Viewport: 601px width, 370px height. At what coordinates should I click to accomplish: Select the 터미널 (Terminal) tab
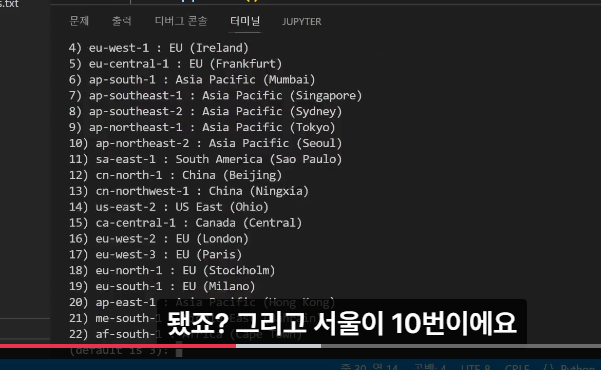click(245, 21)
